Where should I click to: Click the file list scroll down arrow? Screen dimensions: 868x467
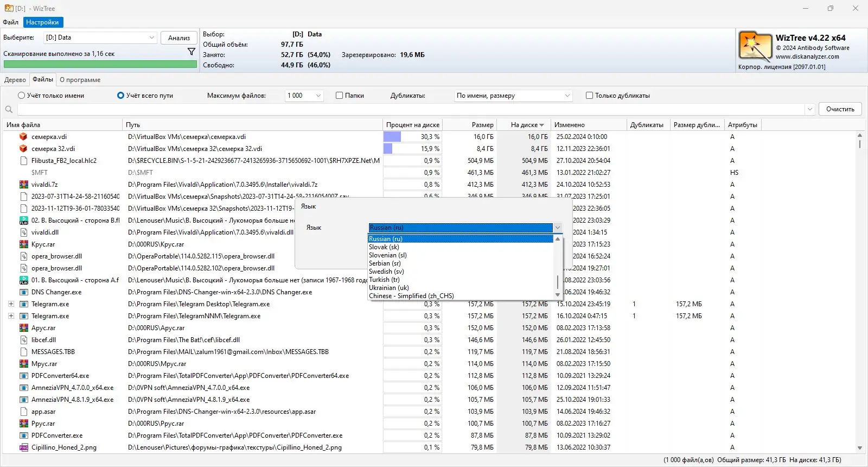[x=859, y=448]
